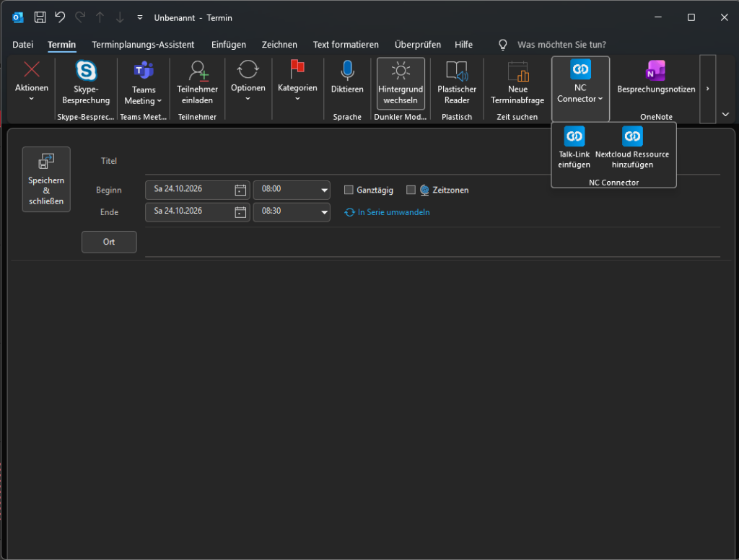Undo the last action
The height and width of the screenshot is (560, 739).
[x=60, y=17]
